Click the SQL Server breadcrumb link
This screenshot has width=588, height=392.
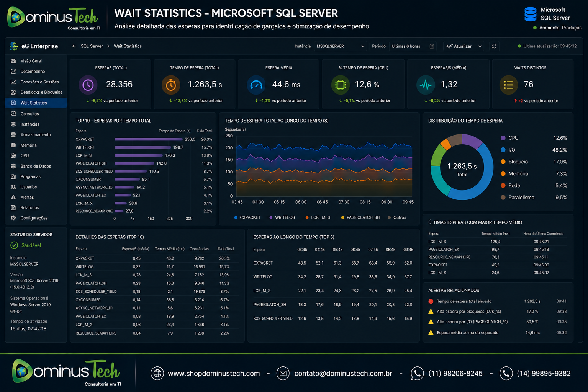(92, 46)
